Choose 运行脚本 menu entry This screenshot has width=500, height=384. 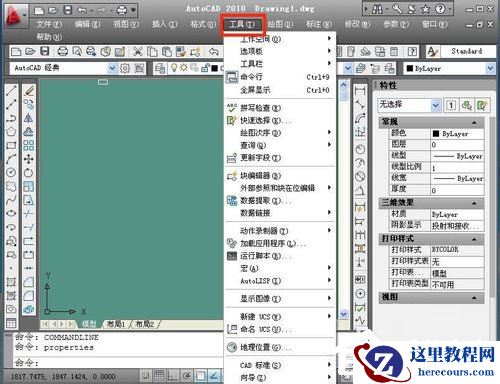[x=280, y=256]
